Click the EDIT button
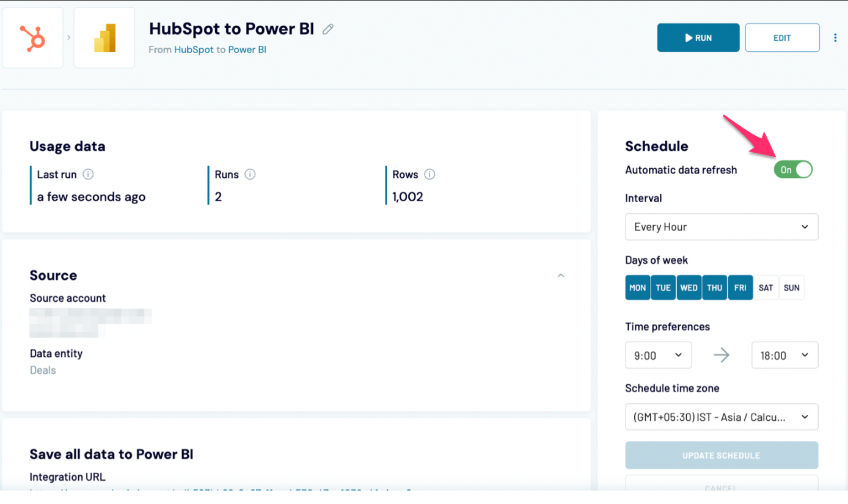Viewport: 848px width, 504px height. 782,38
